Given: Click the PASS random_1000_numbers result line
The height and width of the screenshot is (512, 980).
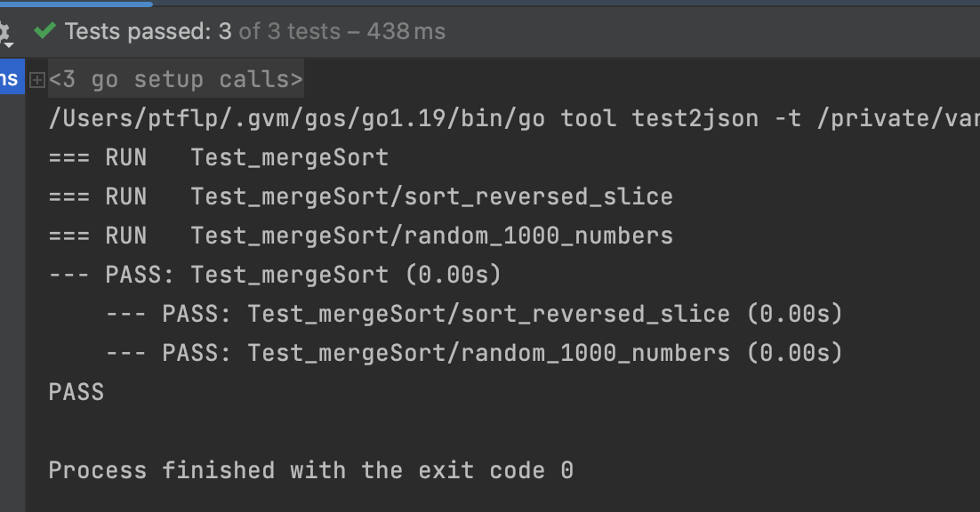Looking at the screenshot, I should coord(473,354).
